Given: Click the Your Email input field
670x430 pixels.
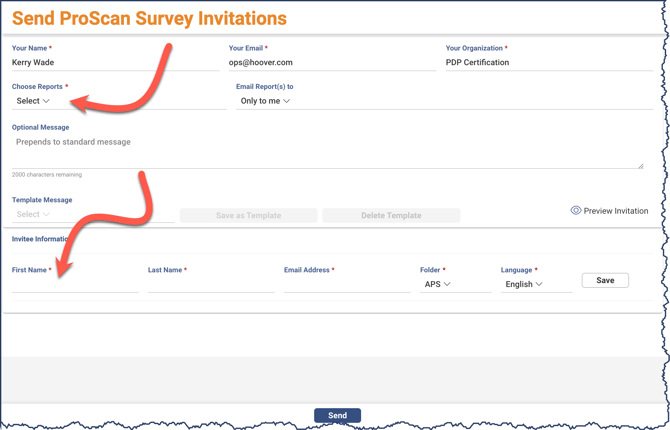Looking at the screenshot, I should pos(332,62).
